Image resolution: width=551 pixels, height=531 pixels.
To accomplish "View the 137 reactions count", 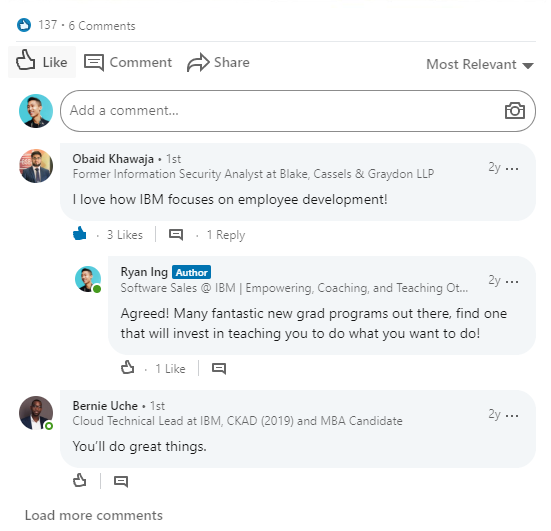I will pos(47,25).
